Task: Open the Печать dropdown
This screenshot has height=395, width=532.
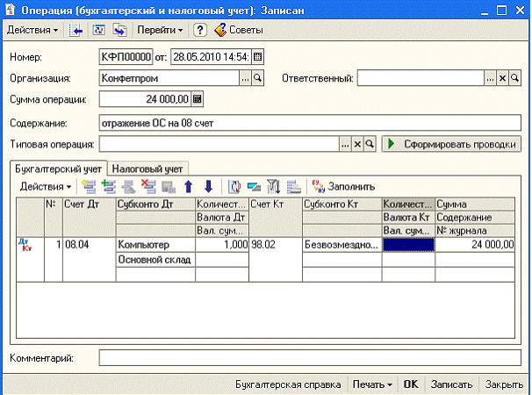Action: click(x=372, y=384)
